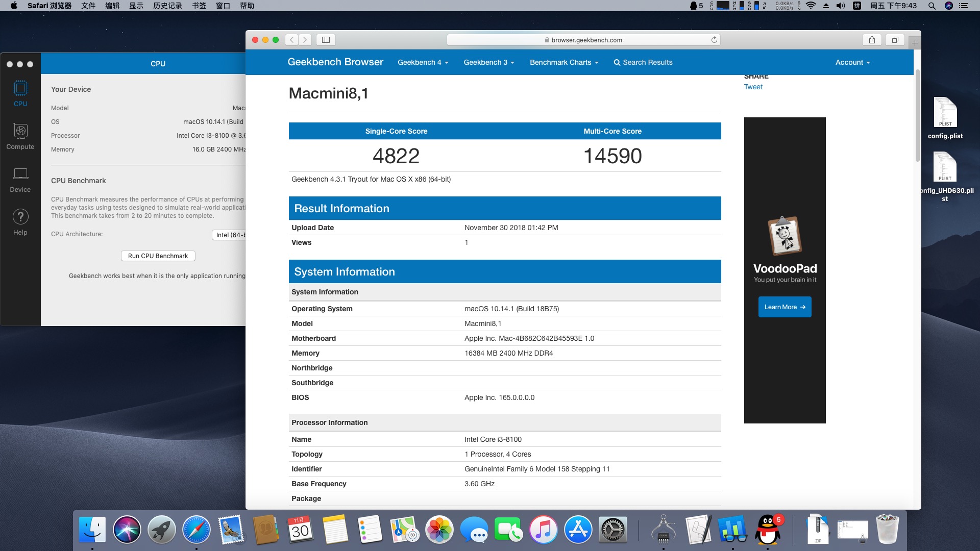This screenshot has height=551, width=980.
Task: Click the Safari Share toolbar icon
Action: point(872,40)
